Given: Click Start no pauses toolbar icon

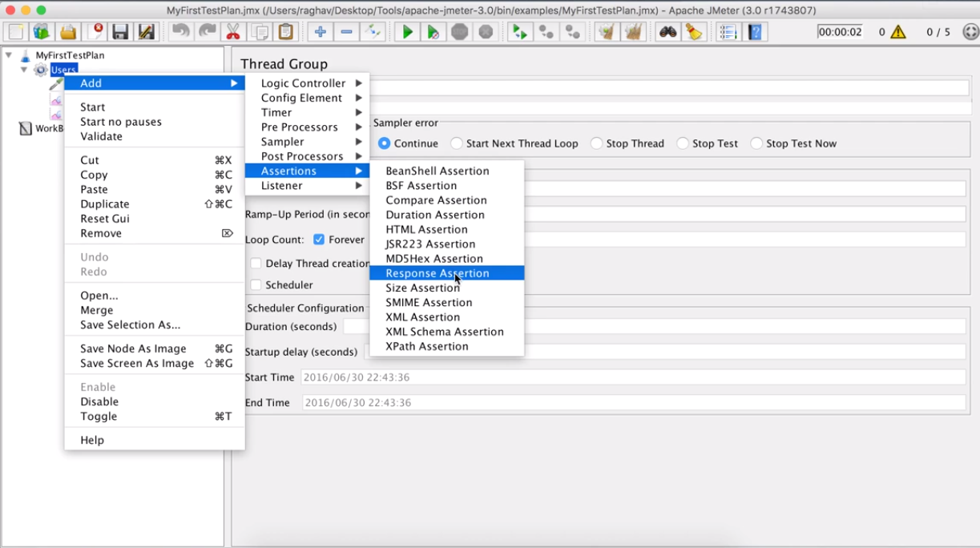Looking at the screenshot, I should [433, 32].
